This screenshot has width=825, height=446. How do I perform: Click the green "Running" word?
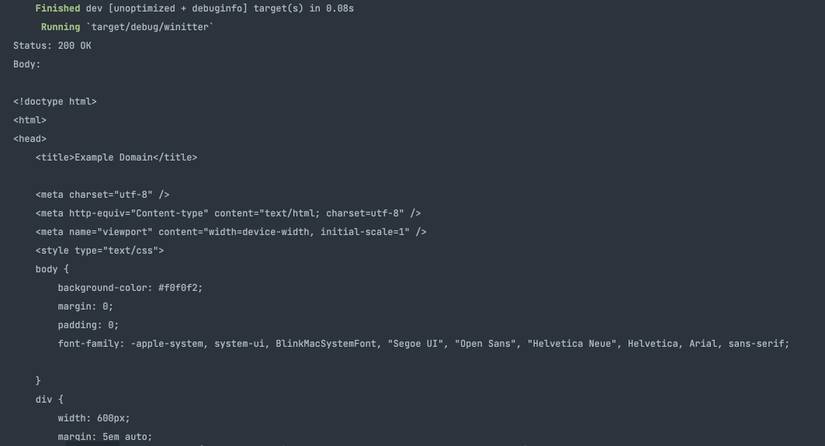pyautogui.click(x=60, y=27)
